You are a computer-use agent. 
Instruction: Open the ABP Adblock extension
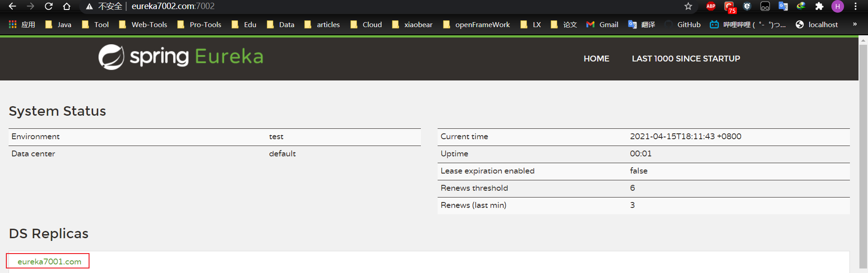point(711,6)
